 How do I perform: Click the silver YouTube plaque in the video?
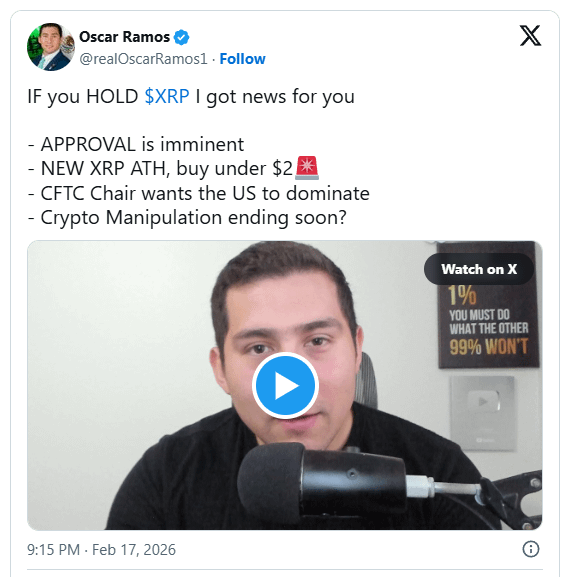point(483,413)
